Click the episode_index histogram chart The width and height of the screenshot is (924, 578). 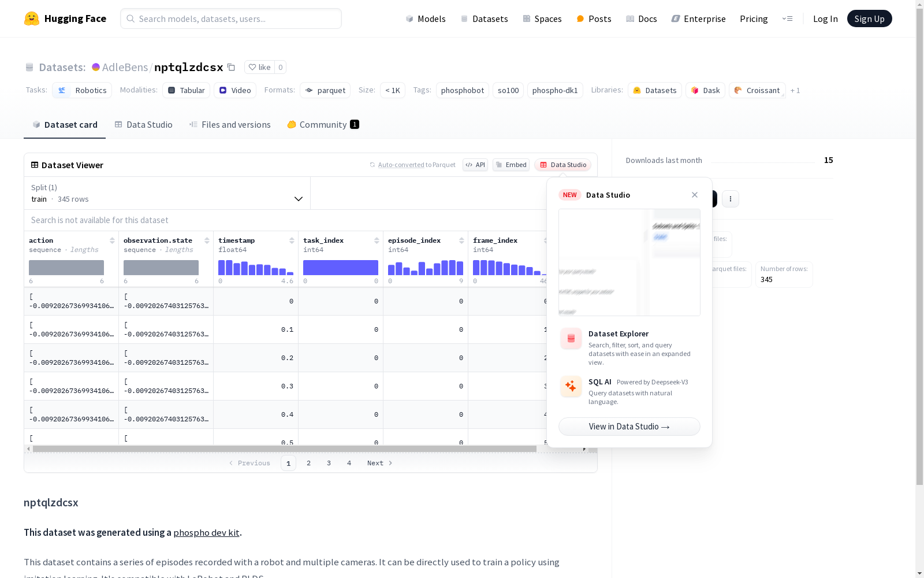(426, 268)
